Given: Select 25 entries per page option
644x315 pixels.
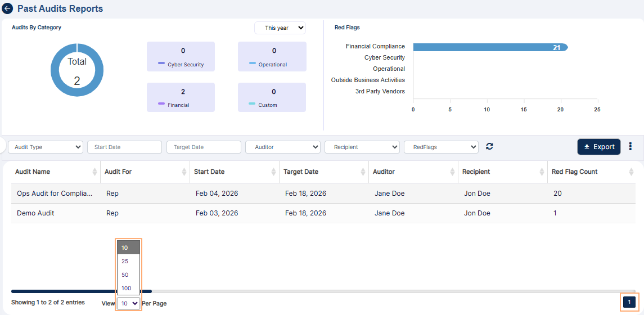Looking at the screenshot, I should point(129,261).
